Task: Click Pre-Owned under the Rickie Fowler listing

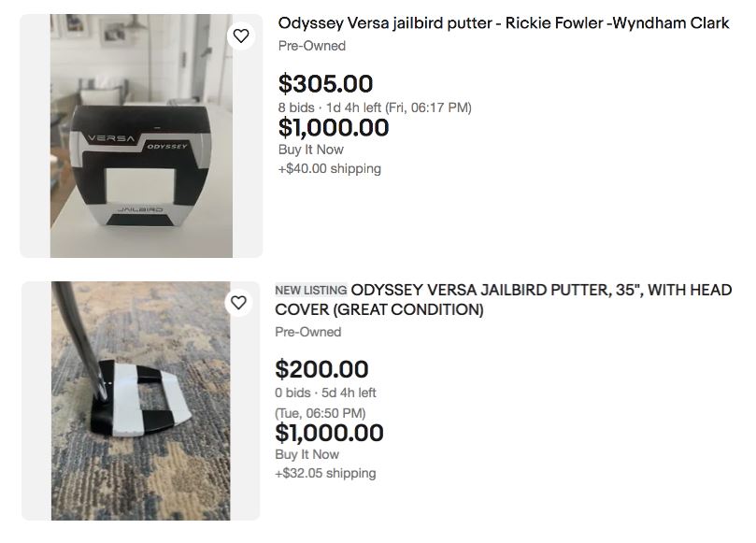Action: click(x=311, y=46)
